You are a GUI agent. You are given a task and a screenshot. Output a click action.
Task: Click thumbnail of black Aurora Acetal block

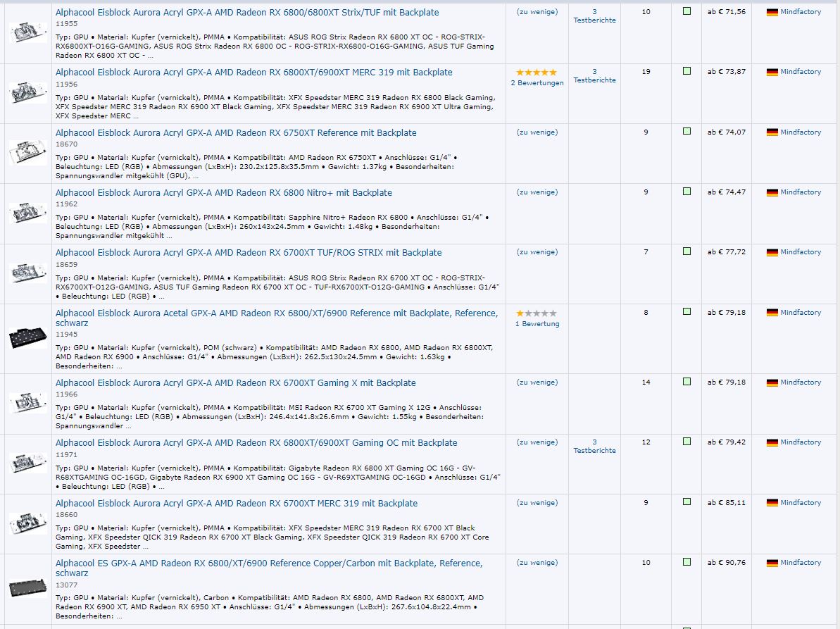[x=28, y=338]
